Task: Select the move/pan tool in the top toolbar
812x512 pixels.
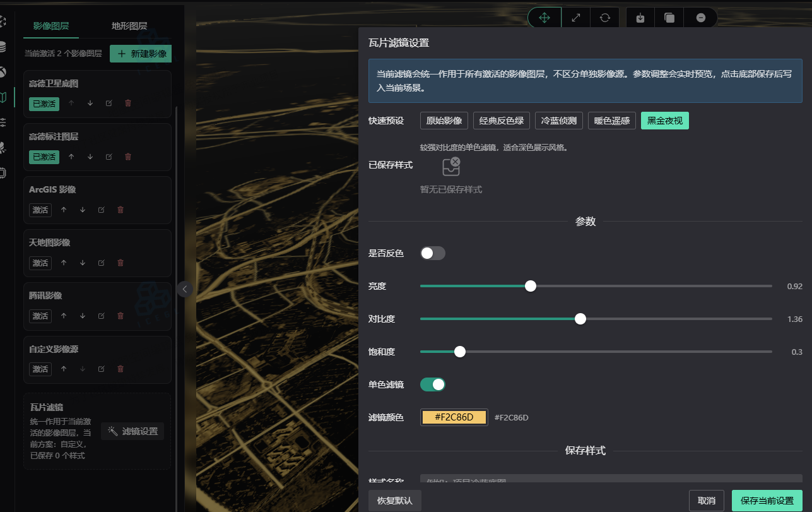Action: pos(544,18)
